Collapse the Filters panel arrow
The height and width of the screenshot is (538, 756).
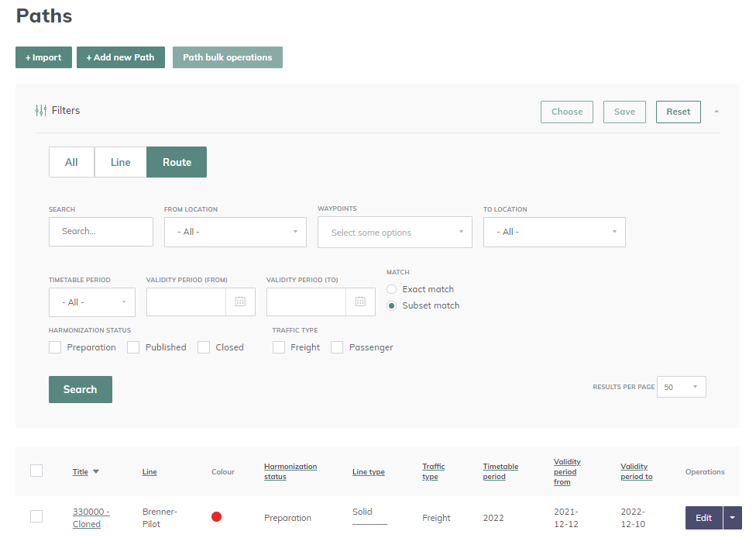click(x=716, y=112)
